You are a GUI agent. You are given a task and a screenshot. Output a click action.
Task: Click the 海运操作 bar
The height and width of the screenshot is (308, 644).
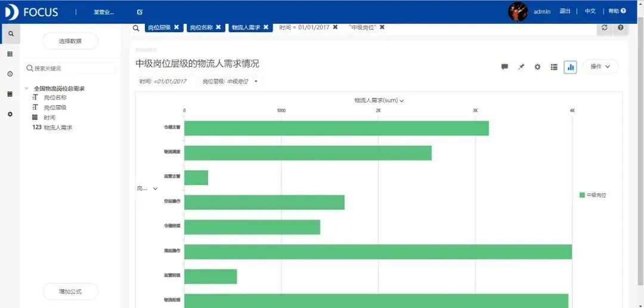[x=378, y=252]
